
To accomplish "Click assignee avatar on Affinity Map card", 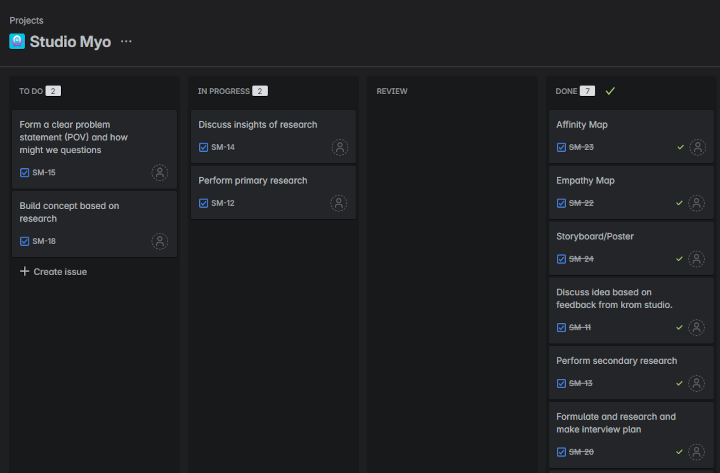I will point(698,147).
